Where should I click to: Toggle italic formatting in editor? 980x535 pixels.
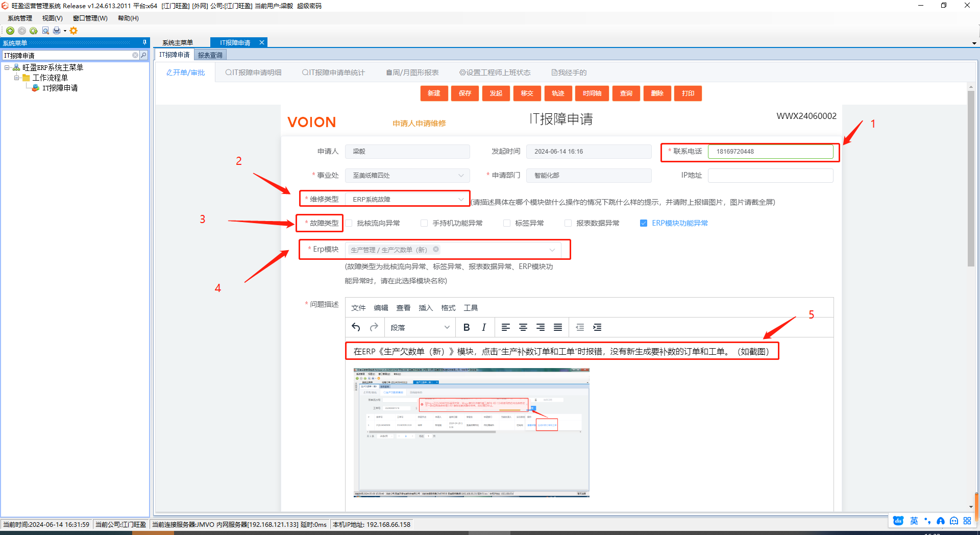(484, 327)
